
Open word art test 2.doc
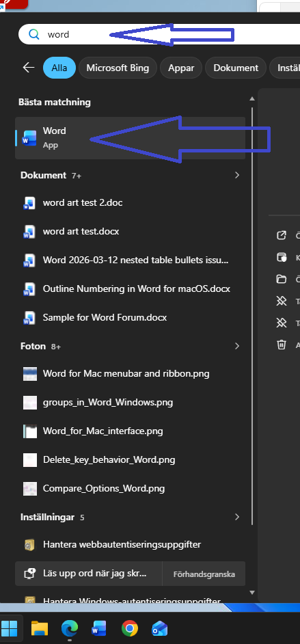click(130, 203)
